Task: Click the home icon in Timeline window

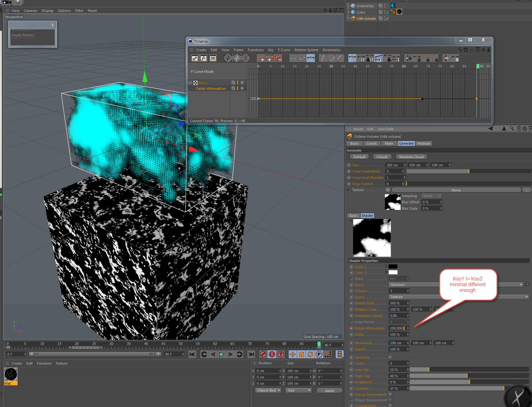Action: (x=465, y=50)
